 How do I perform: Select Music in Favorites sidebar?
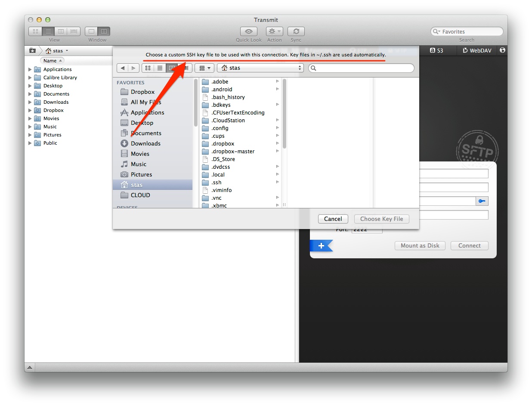tap(138, 164)
